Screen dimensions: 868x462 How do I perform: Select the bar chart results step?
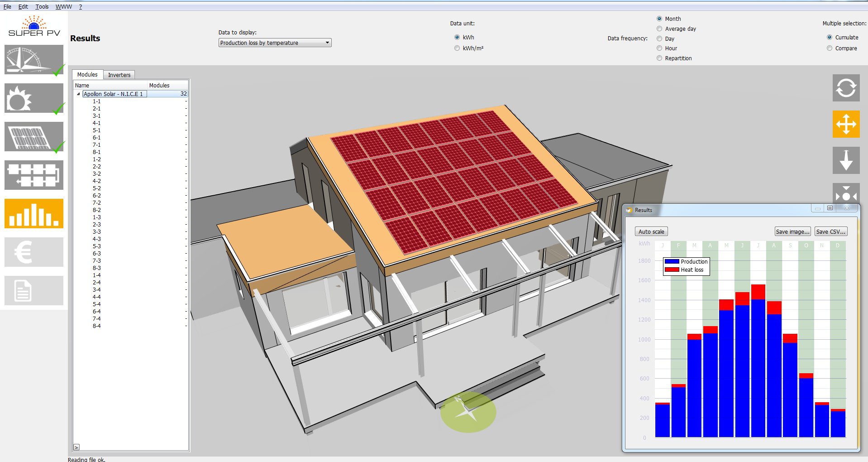pyautogui.click(x=34, y=213)
